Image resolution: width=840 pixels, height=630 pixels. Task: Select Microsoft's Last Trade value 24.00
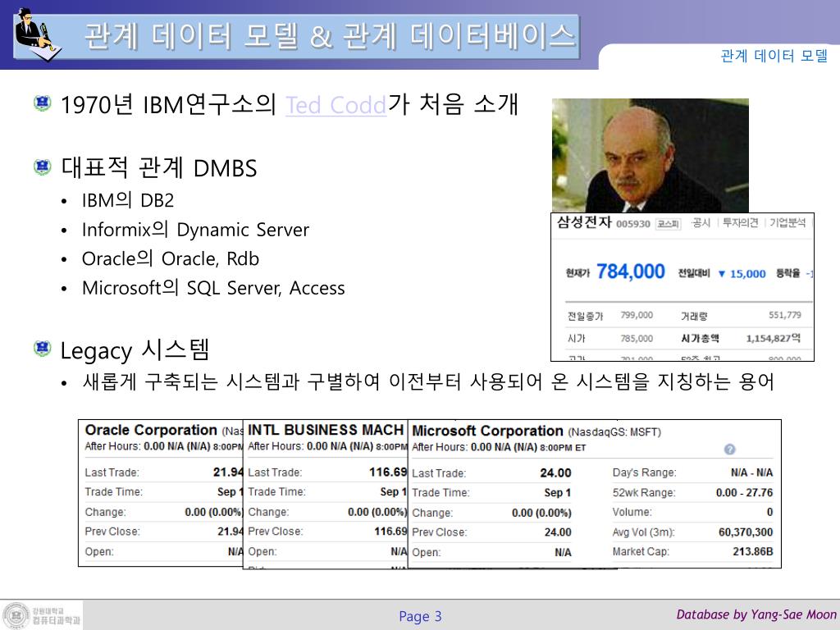pos(555,473)
